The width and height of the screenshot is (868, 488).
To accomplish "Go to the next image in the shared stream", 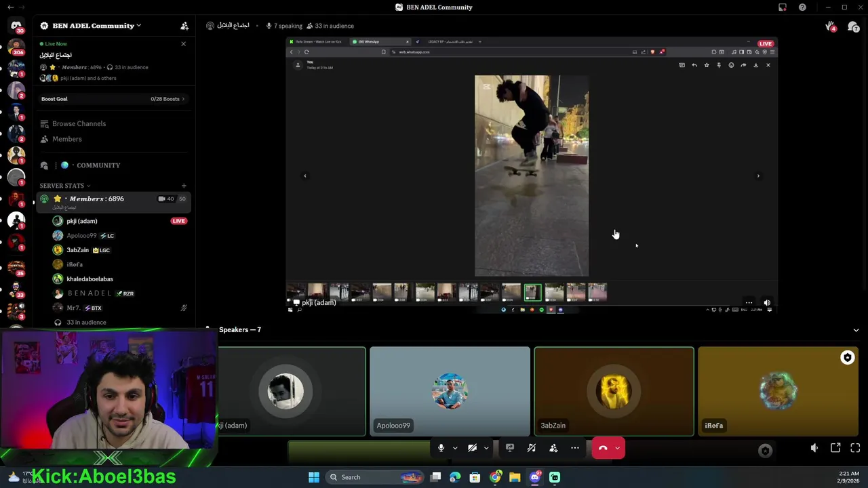I will (758, 176).
